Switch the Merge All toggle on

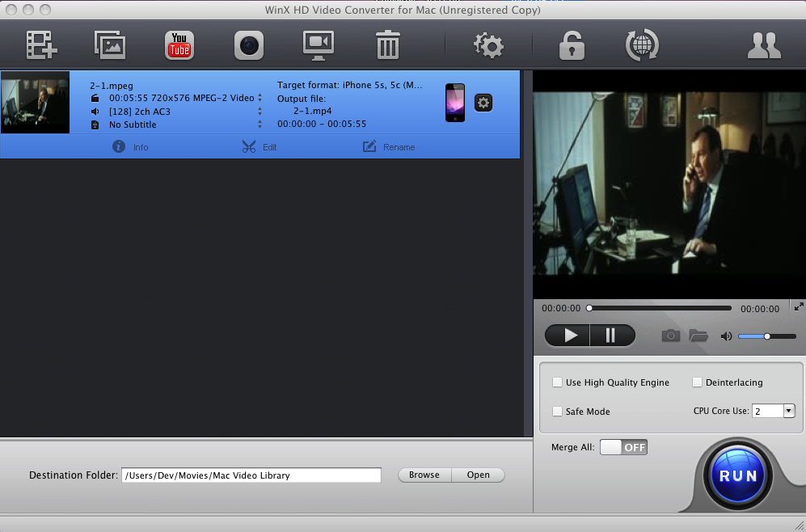[x=623, y=447]
